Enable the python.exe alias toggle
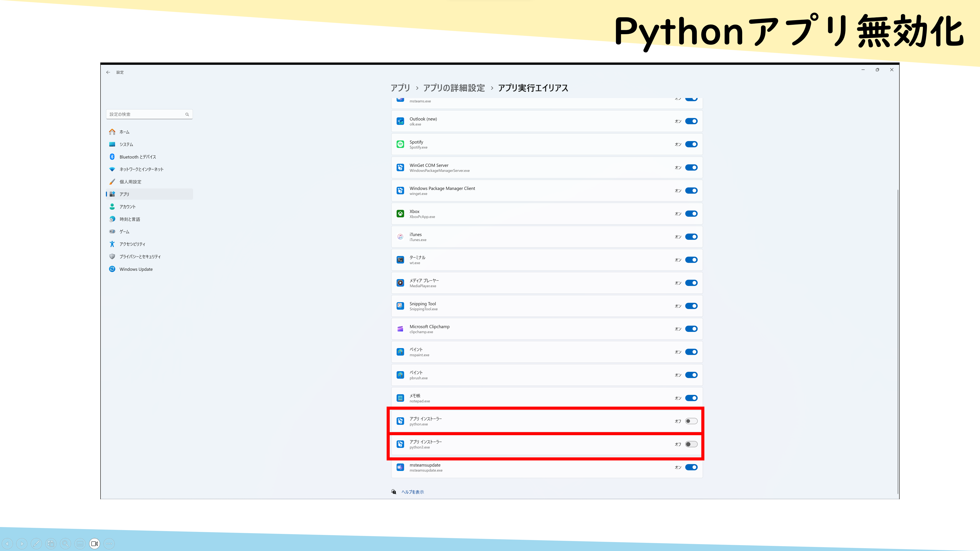Image resolution: width=980 pixels, height=551 pixels. coord(691,421)
